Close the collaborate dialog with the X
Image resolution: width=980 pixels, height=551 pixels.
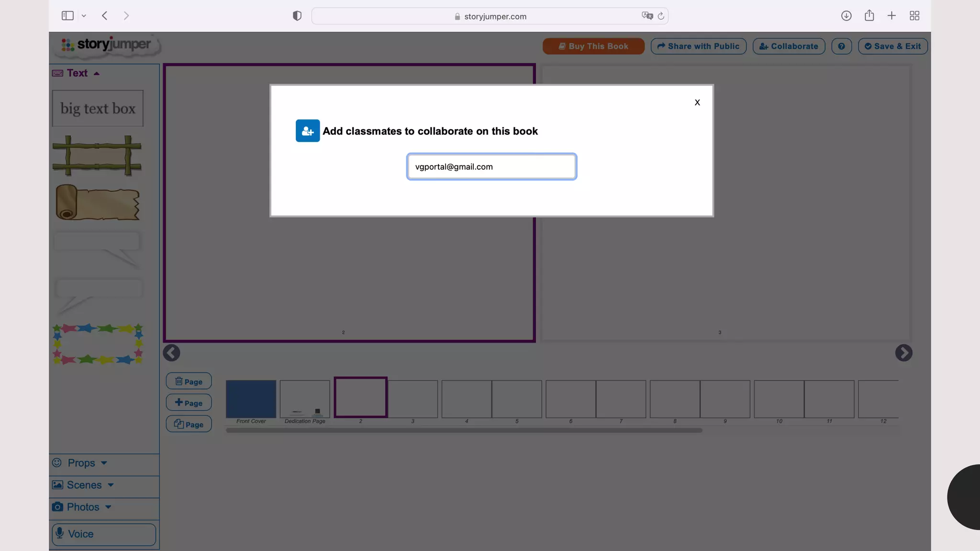coord(697,102)
